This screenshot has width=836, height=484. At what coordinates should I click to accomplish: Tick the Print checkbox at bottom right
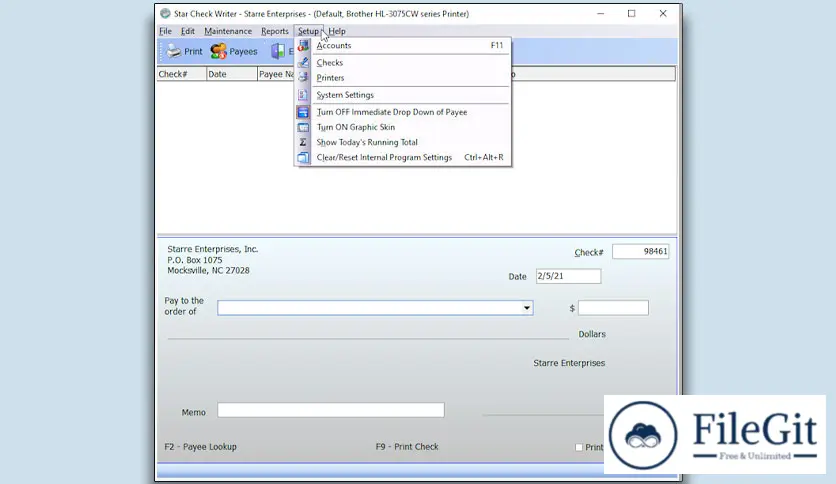[579, 447]
